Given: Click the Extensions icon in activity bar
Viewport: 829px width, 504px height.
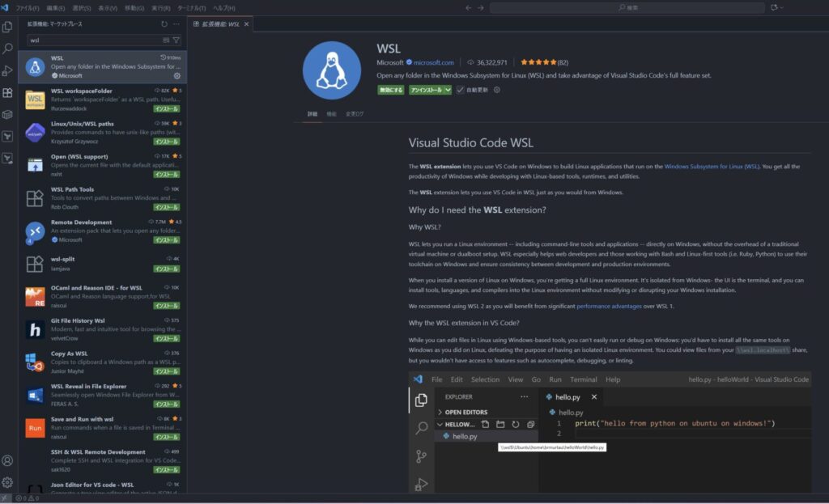Looking at the screenshot, I should coord(7,93).
